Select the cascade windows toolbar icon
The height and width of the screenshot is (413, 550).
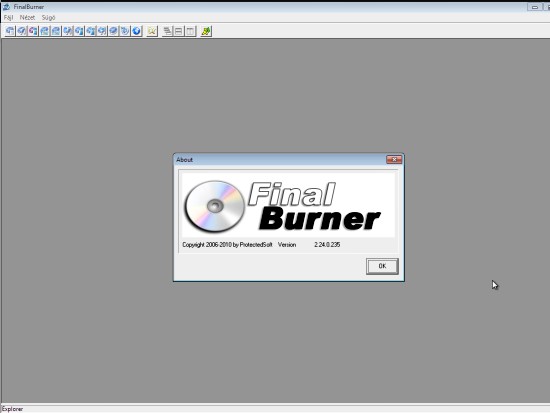tap(167, 31)
